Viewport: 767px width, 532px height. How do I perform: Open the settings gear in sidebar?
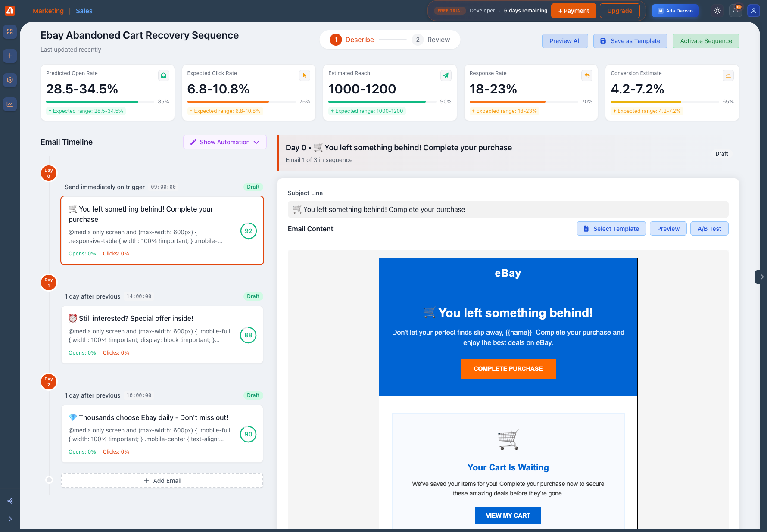pos(10,80)
